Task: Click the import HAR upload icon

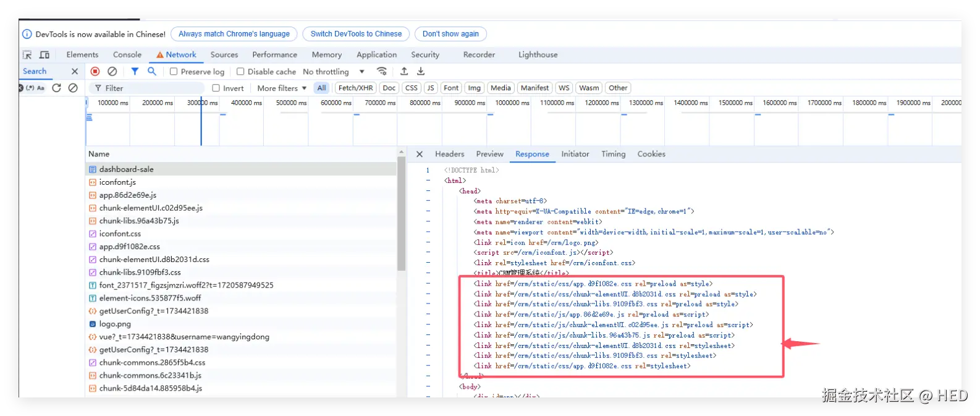Action: click(404, 72)
